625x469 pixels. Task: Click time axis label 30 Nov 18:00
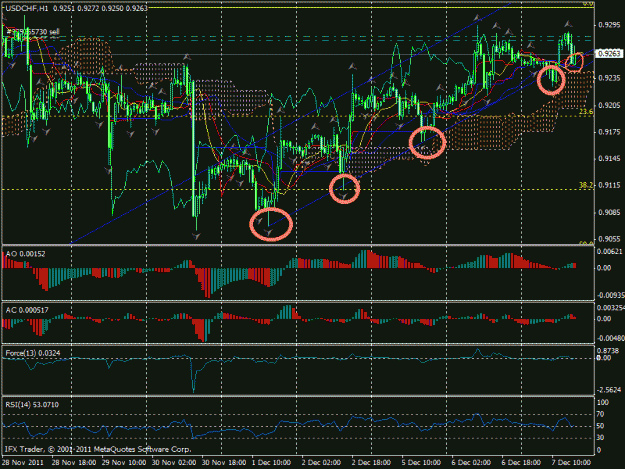pos(224,463)
